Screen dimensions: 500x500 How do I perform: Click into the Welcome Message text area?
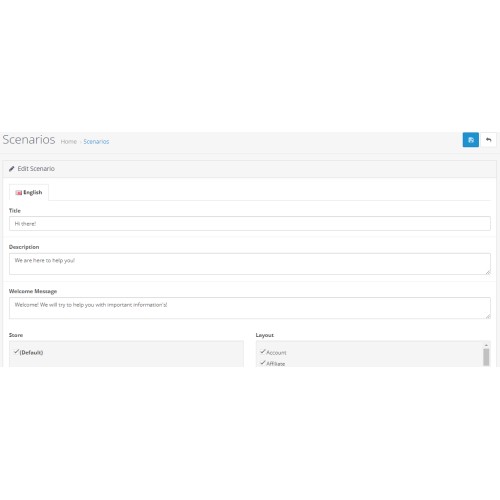(x=250, y=308)
